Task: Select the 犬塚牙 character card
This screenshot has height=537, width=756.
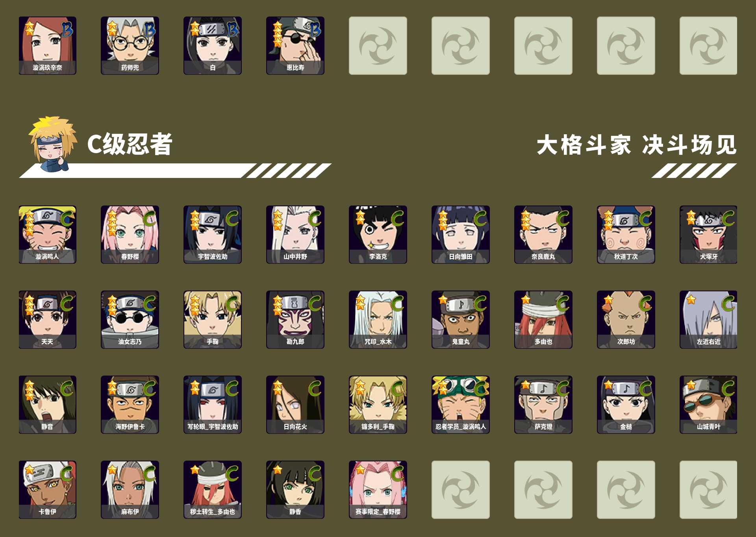Action: (708, 235)
